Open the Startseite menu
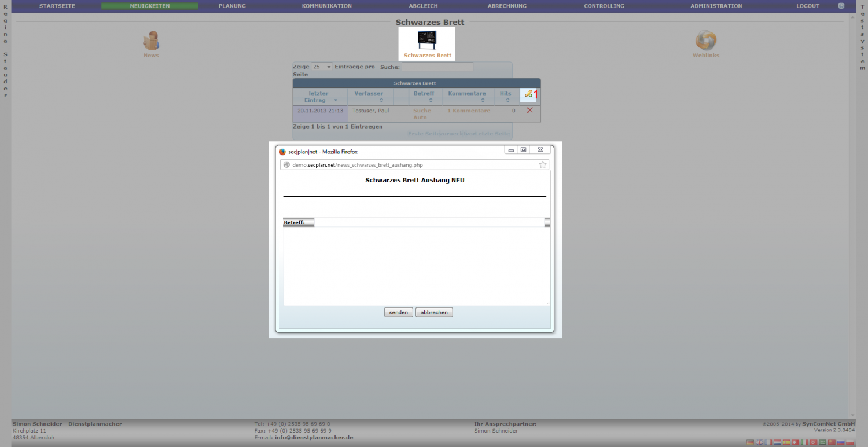Image resolution: width=868 pixels, height=447 pixels. click(57, 6)
